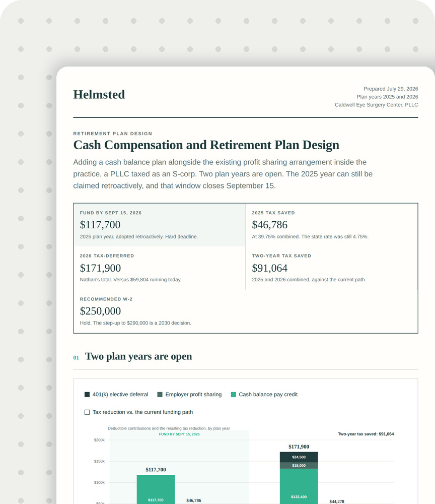The image size is (435, 504).
Task: Click the $15,000 profit sharing bar segment
Action: tap(299, 465)
